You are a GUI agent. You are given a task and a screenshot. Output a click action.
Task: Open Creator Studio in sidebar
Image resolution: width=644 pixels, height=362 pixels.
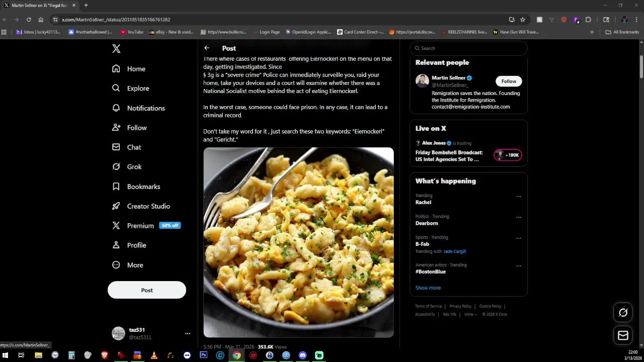point(141,206)
